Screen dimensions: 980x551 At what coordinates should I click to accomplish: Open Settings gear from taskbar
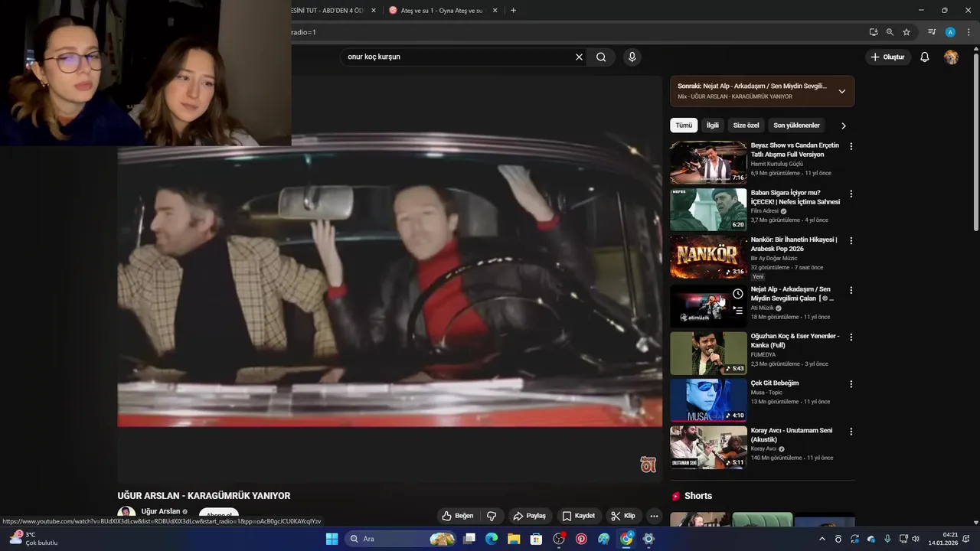[648, 539]
